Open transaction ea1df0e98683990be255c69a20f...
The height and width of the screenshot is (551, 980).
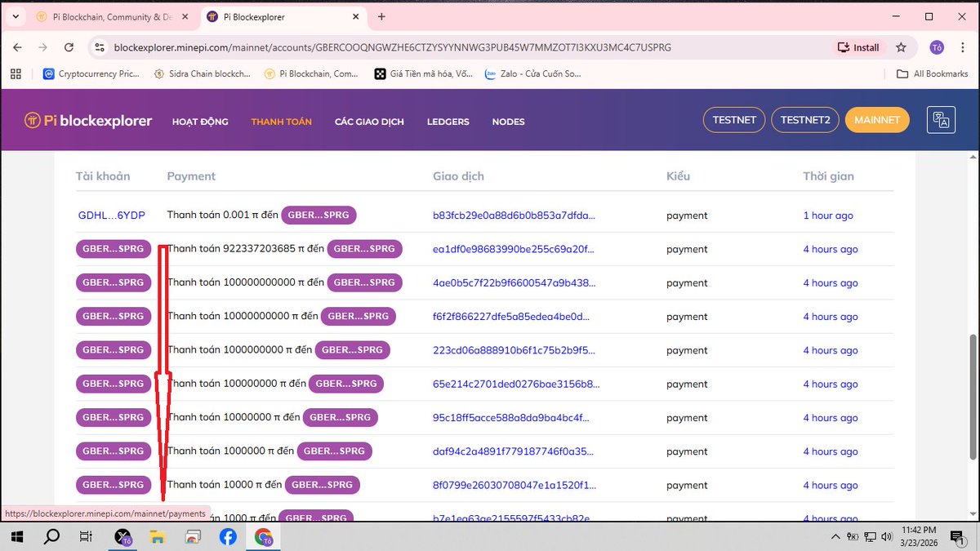(x=514, y=249)
